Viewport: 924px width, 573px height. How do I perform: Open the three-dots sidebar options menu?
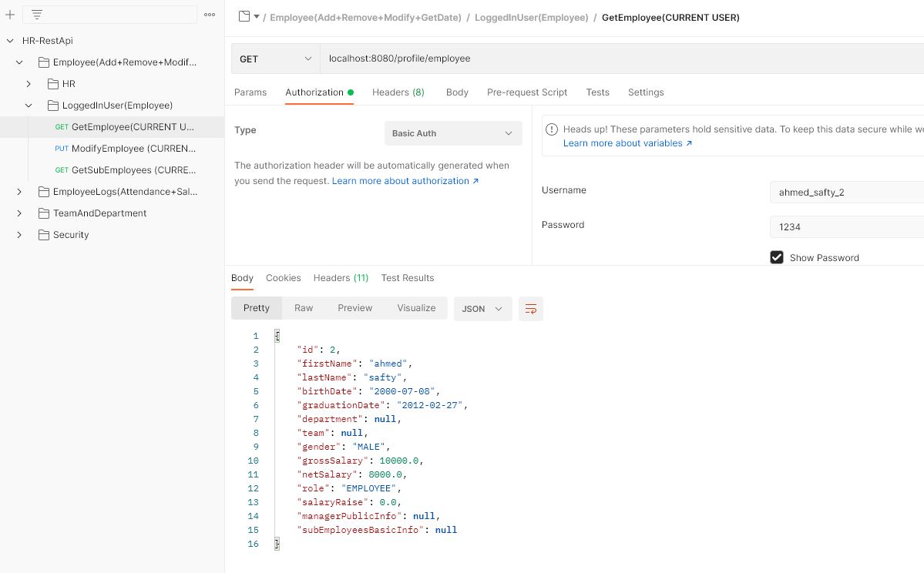(209, 15)
